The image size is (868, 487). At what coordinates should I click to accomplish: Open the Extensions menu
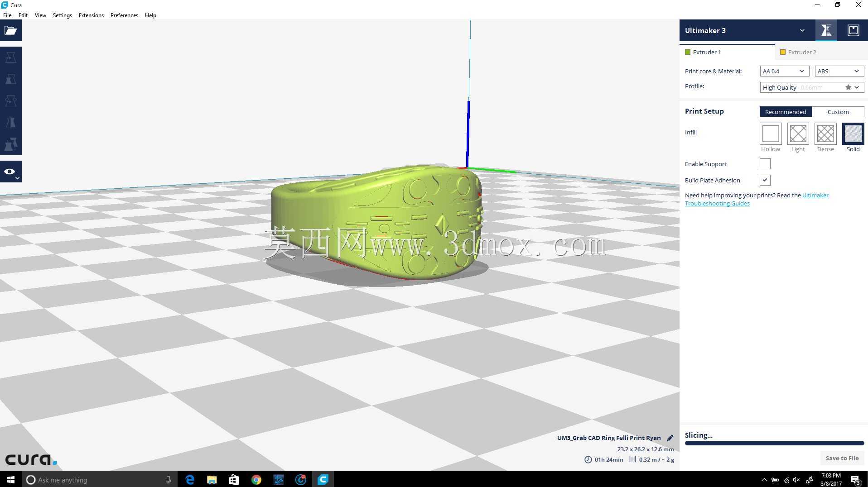91,15
